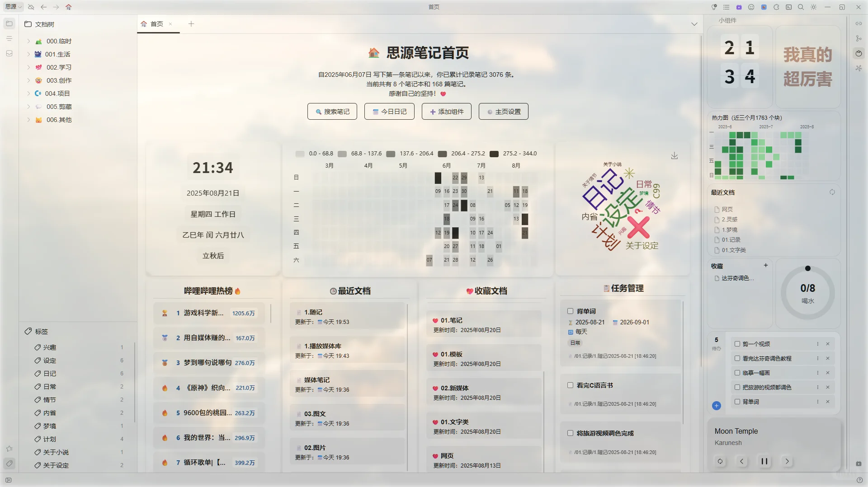868x487 pixels.
Task: Expand the 004.项目 notebook
Action: click(x=28, y=94)
